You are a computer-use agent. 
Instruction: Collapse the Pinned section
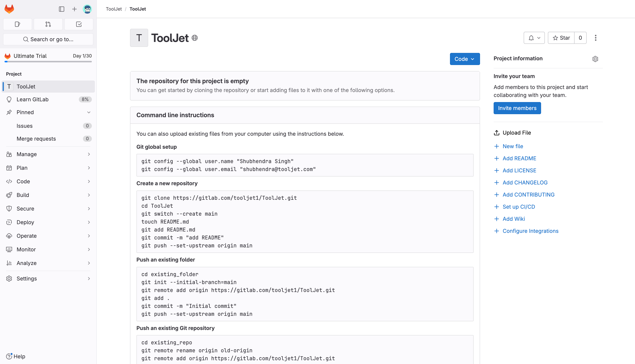tap(89, 112)
